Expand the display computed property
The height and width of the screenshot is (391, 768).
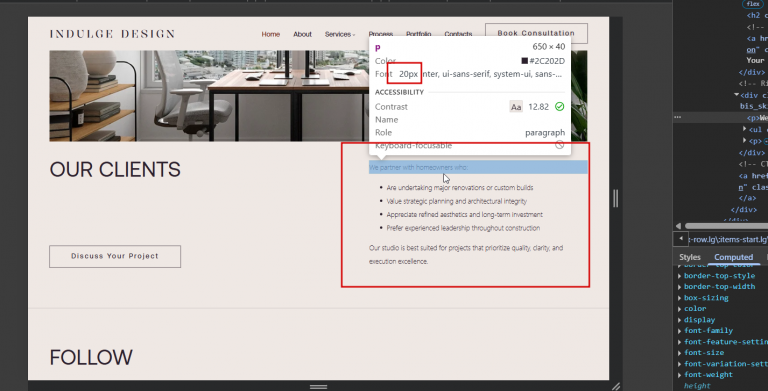tap(680, 320)
